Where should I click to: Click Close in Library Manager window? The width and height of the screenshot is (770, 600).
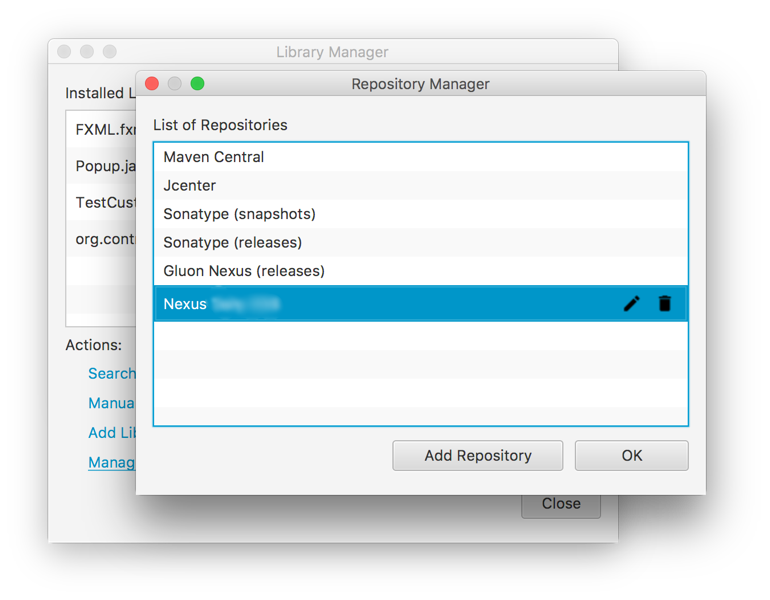pos(561,506)
